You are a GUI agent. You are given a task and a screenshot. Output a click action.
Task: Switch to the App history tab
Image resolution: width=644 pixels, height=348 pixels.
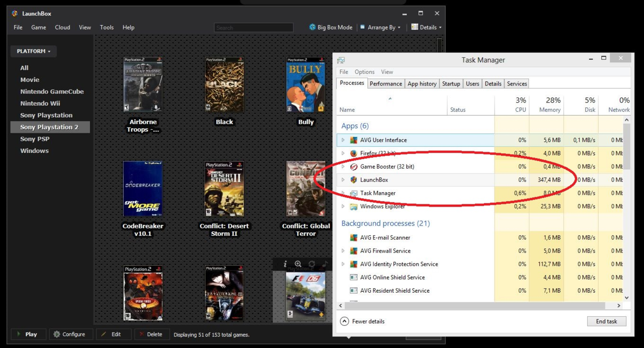click(x=422, y=84)
